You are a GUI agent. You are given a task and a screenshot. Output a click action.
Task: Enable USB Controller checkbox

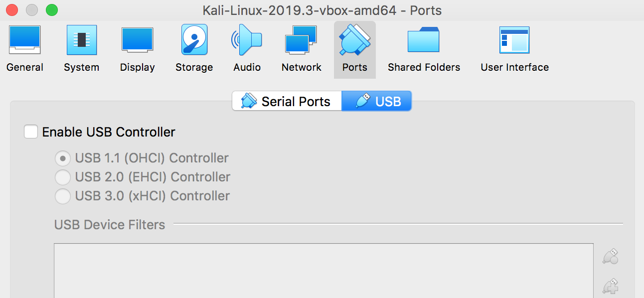[31, 132]
